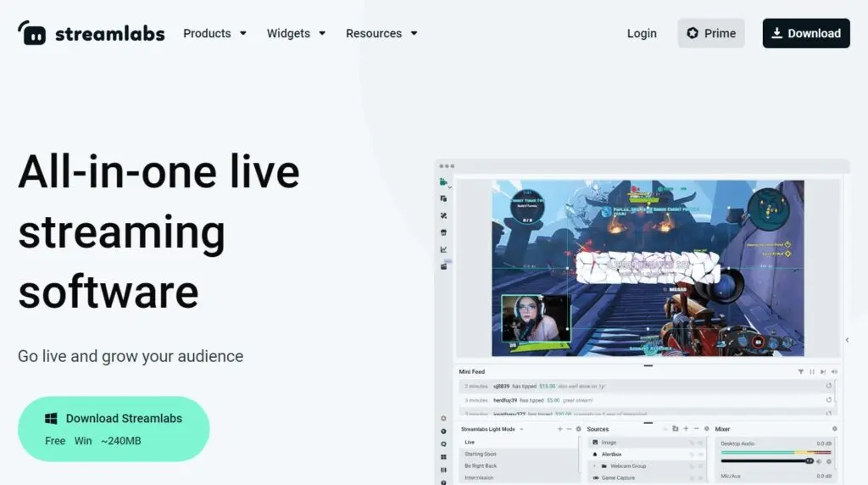Open the Widgets dropdown menu
868x485 pixels.
coord(296,33)
